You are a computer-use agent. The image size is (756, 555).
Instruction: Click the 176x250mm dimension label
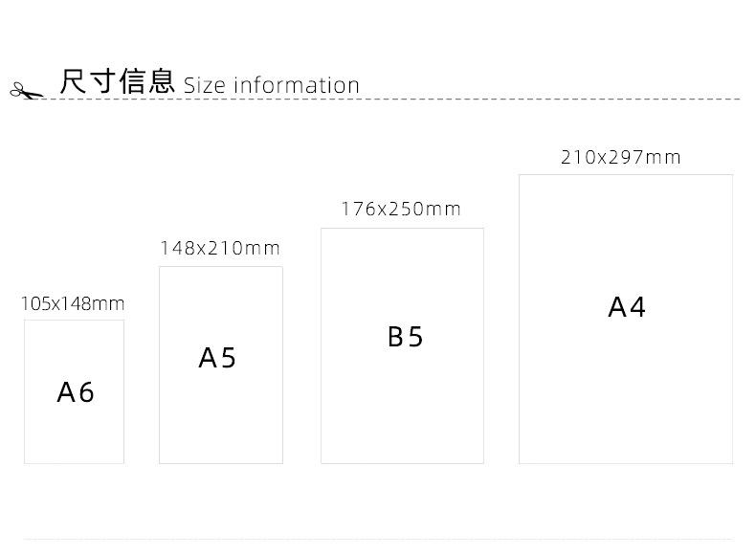coord(401,210)
